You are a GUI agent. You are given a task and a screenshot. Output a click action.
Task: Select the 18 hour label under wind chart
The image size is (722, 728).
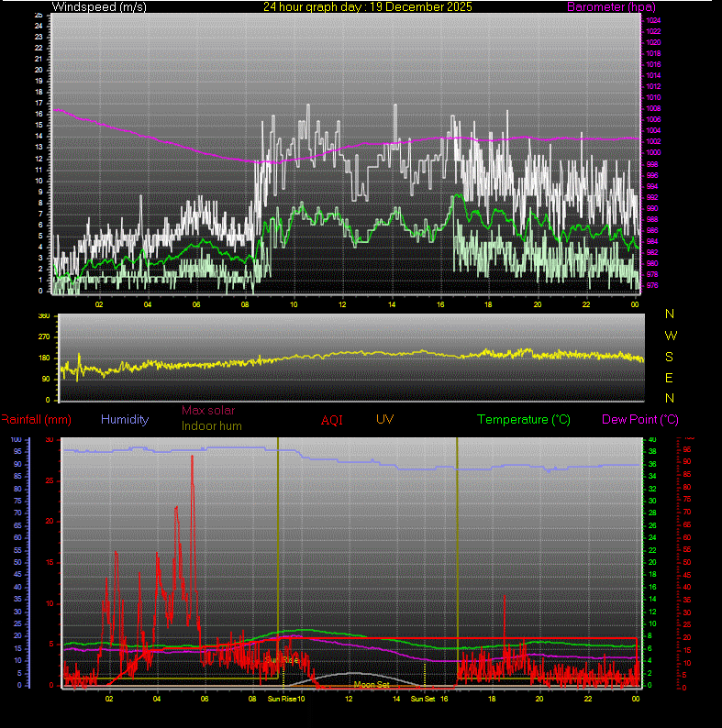click(488, 304)
